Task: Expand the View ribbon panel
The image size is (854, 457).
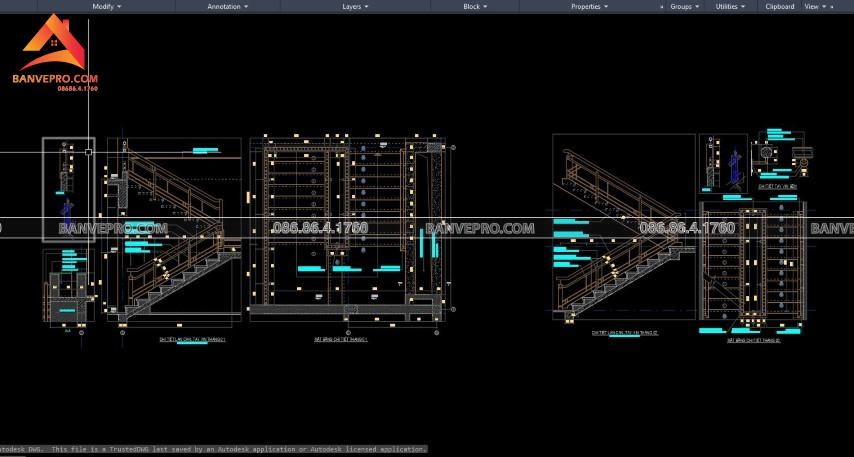Action: pos(815,7)
